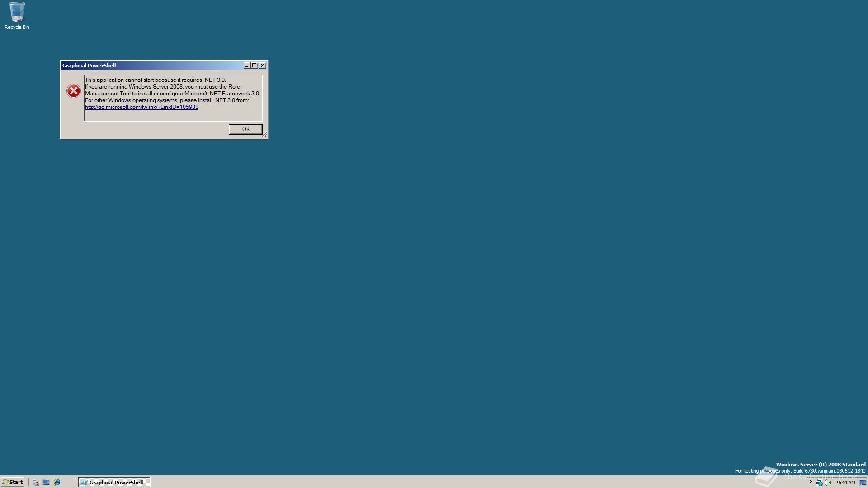Click the Graphical PowerShell dialog title bar

point(152,66)
